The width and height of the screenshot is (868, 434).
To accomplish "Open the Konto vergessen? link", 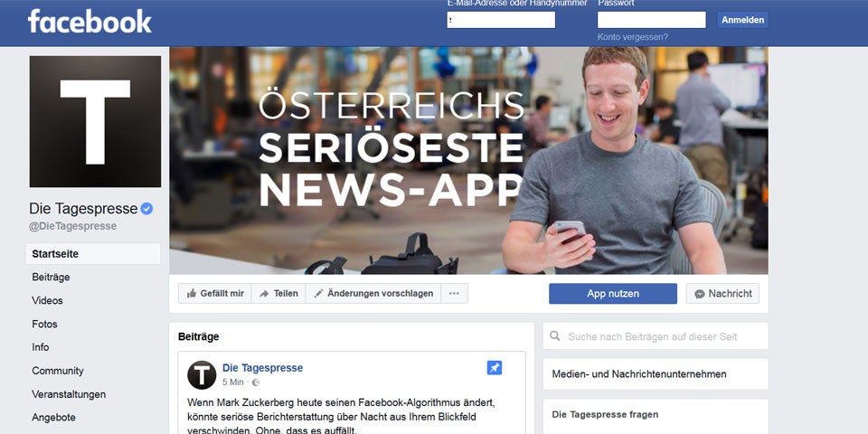I will pyautogui.click(x=633, y=37).
